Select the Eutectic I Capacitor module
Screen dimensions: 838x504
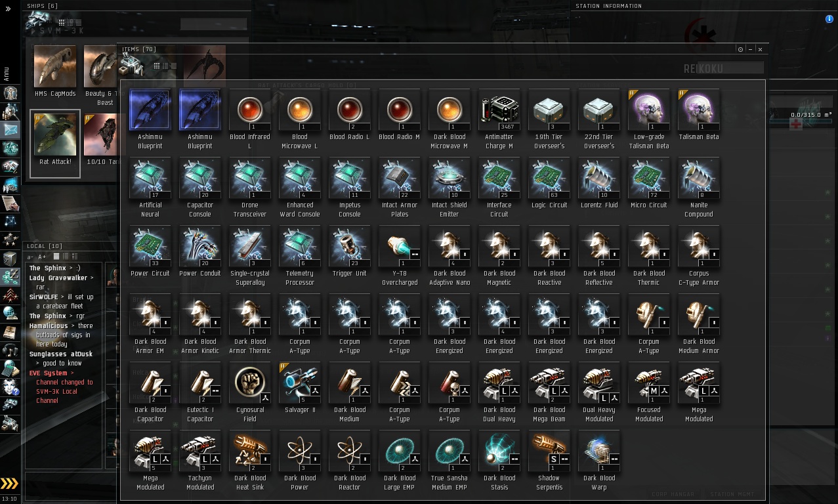pos(200,392)
